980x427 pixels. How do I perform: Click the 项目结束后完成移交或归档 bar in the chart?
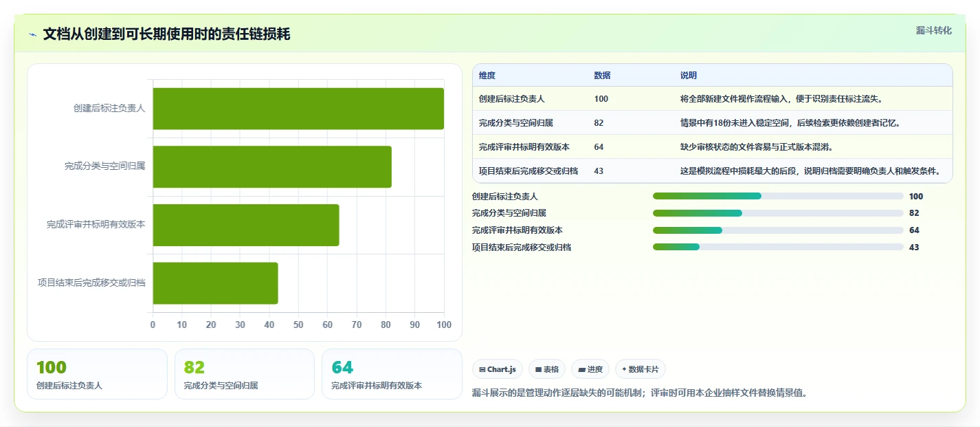pos(215,283)
